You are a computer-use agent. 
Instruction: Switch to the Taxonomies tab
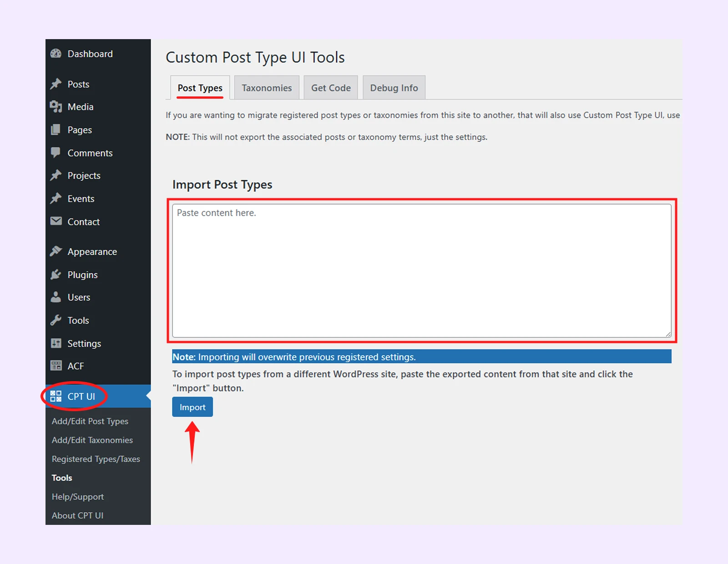267,88
